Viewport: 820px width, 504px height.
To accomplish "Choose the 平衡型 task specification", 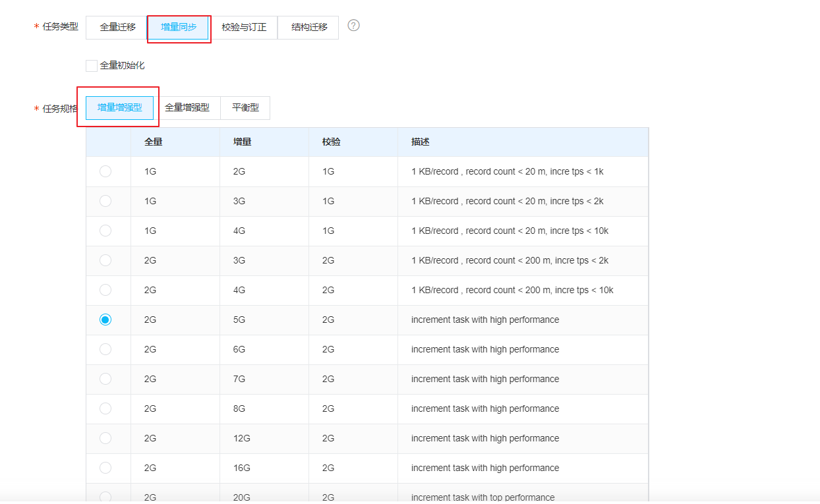I will 245,107.
